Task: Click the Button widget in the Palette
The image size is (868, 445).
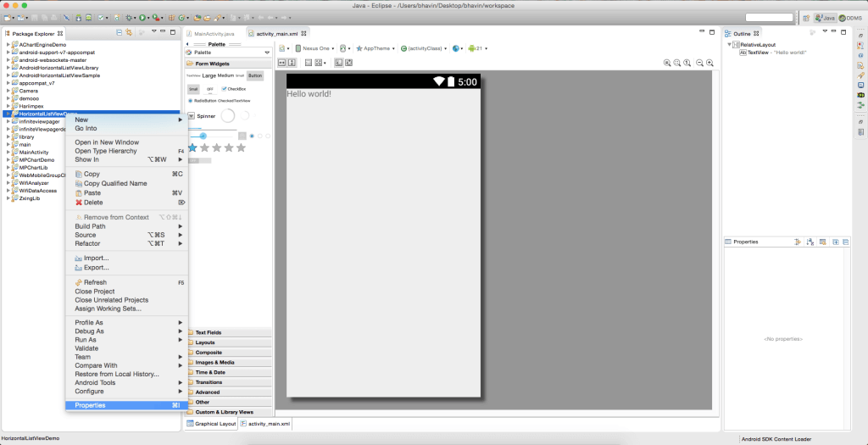Action: pos(255,75)
